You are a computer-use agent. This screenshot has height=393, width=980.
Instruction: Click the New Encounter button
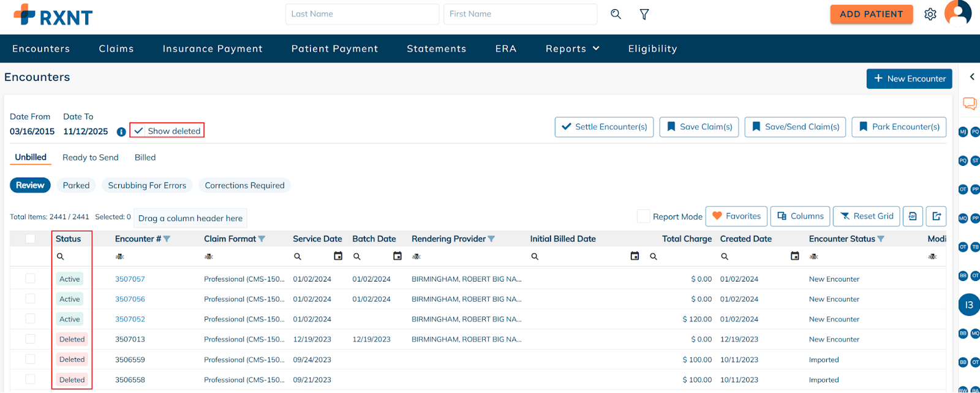click(909, 78)
